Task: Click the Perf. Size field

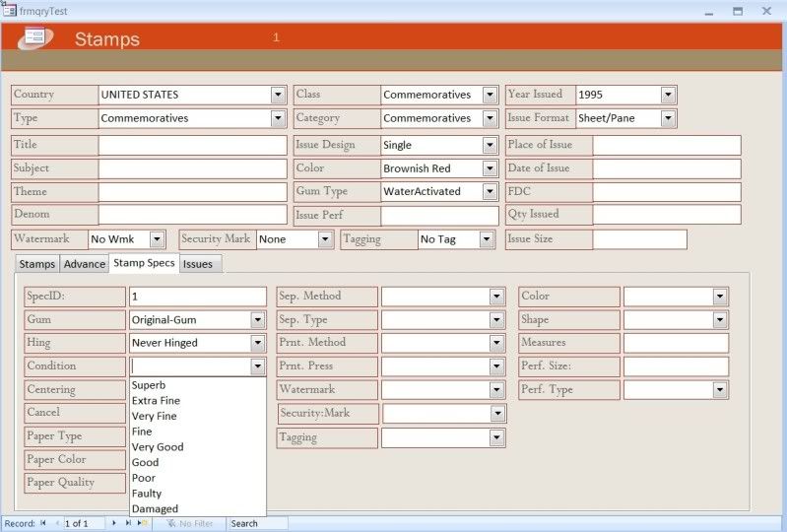Action: coord(676,366)
